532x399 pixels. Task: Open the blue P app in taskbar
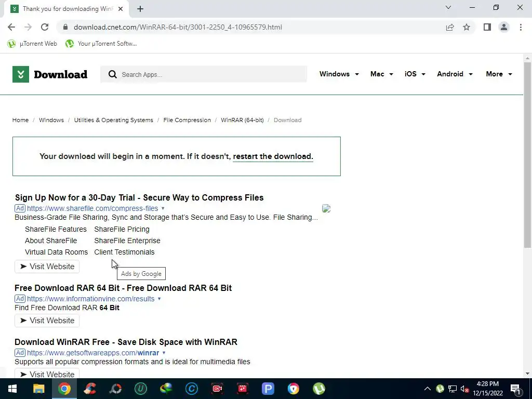pos(268,389)
